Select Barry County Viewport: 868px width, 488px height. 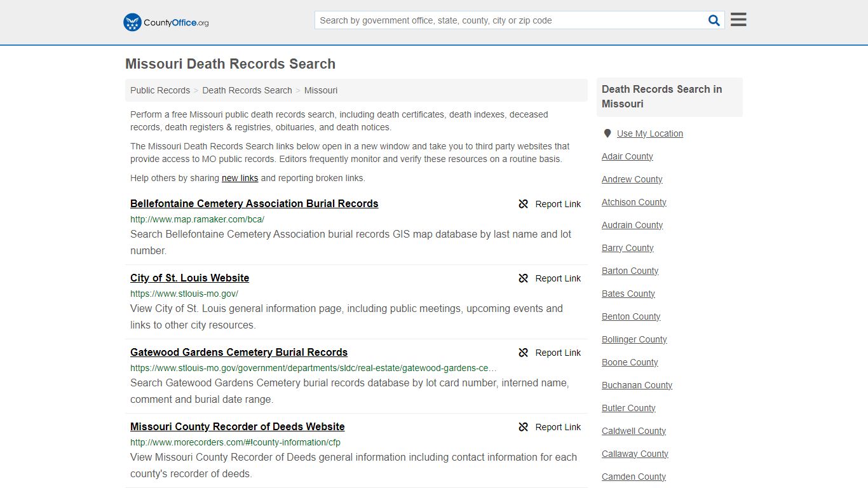[628, 248]
